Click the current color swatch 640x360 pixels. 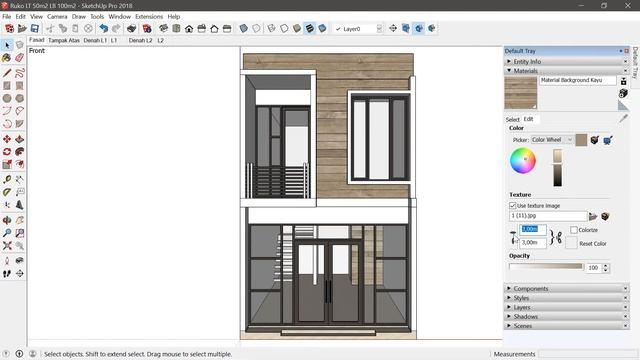(581, 140)
